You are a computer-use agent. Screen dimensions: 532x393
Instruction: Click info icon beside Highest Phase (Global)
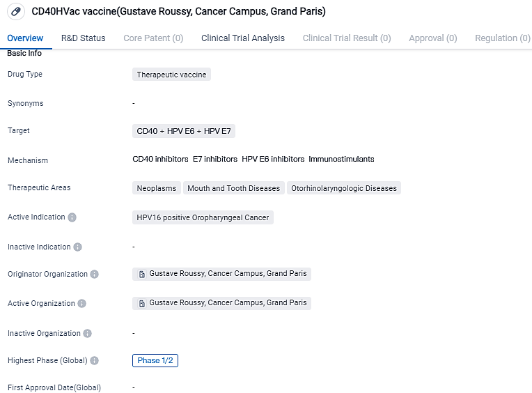pyautogui.click(x=95, y=361)
